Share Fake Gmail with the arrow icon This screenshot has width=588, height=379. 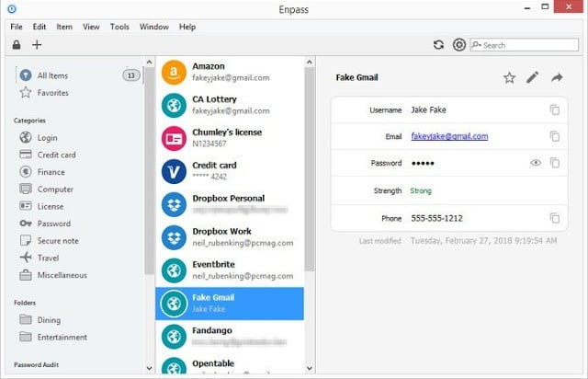click(557, 78)
